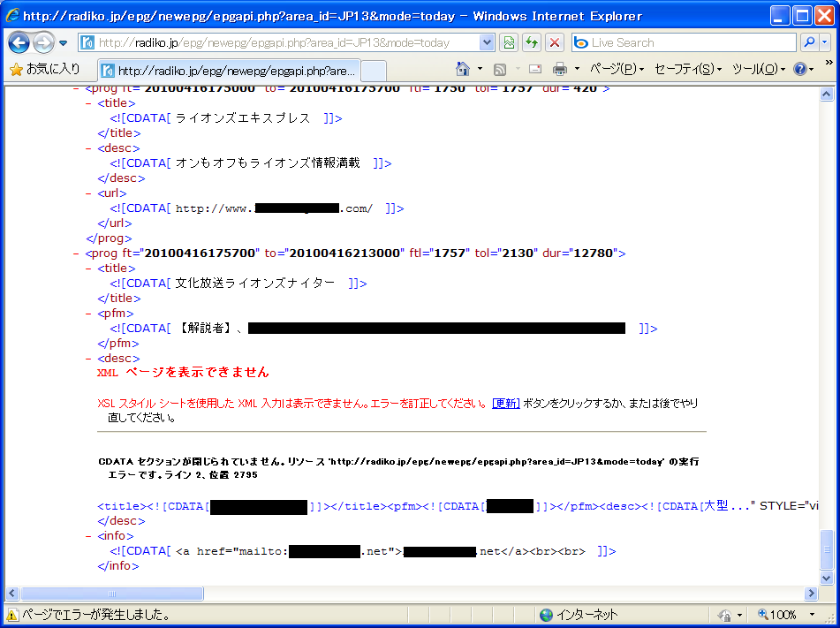Open the ツール(O) menu
Screen dimensions: 840x628
tap(759, 69)
